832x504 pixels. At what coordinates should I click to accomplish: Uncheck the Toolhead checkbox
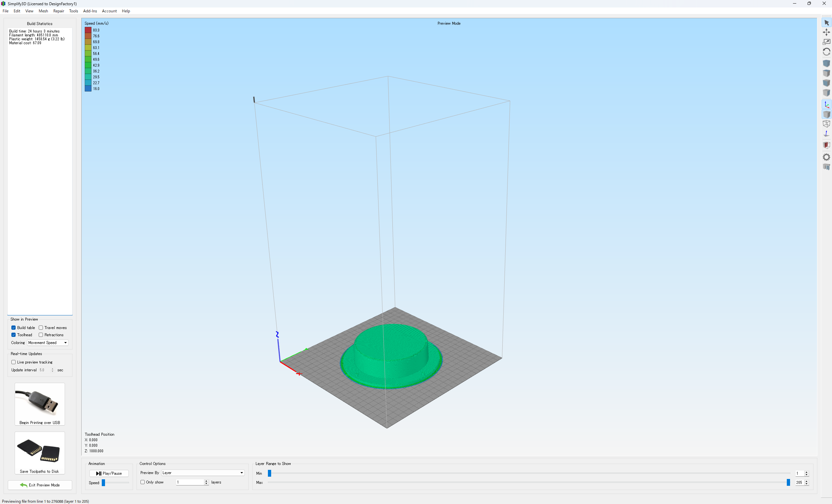[x=14, y=335]
